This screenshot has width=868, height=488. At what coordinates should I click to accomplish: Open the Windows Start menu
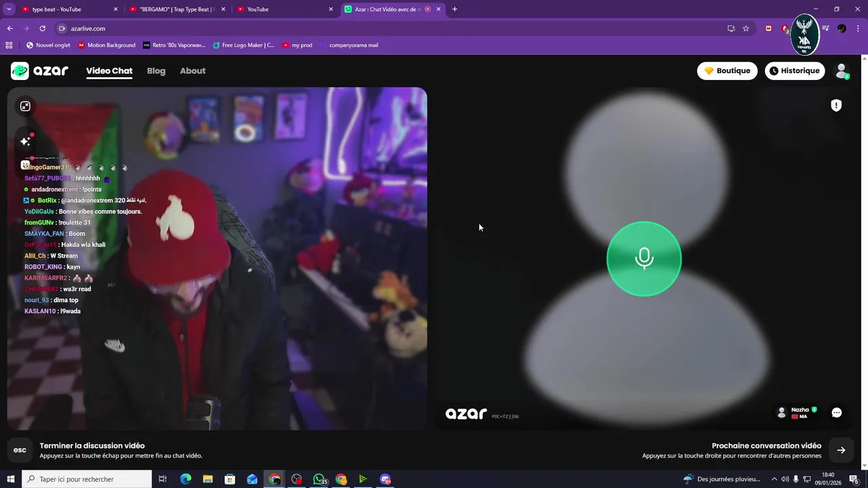click(10, 479)
